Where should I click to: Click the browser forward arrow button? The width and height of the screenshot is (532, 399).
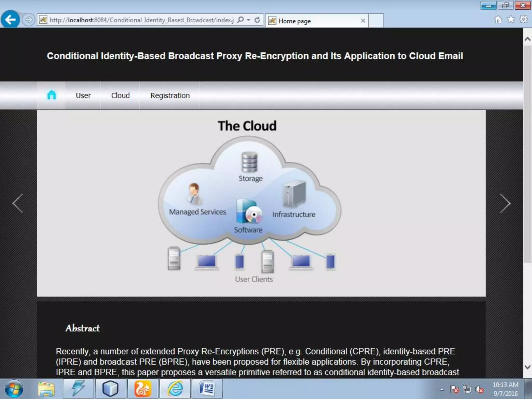(x=28, y=20)
